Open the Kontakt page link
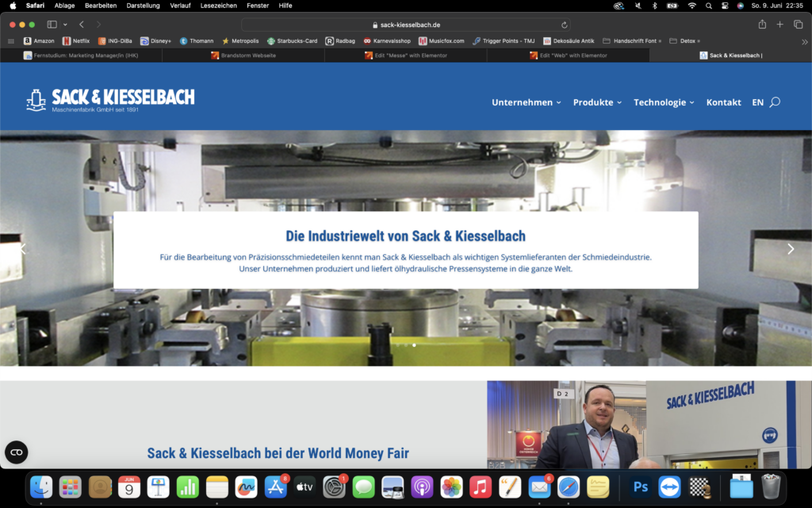The width and height of the screenshot is (812, 508). 723,102
